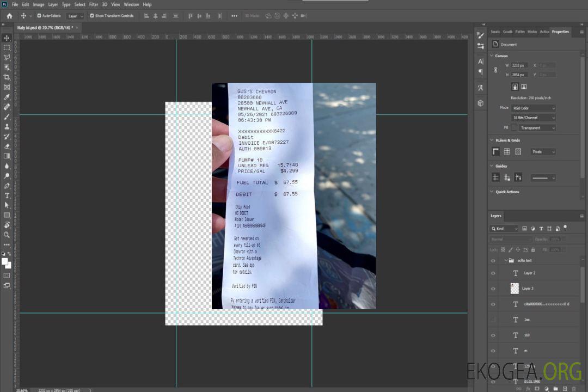Image resolution: width=588 pixels, height=392 pixels.
Task: Hide Layer 3 using its eye icon
Action: [x=493, y=289]
